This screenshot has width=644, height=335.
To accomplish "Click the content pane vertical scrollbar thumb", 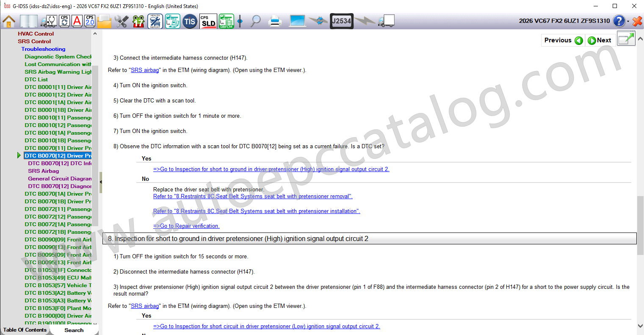I will (x=640, y=225).
